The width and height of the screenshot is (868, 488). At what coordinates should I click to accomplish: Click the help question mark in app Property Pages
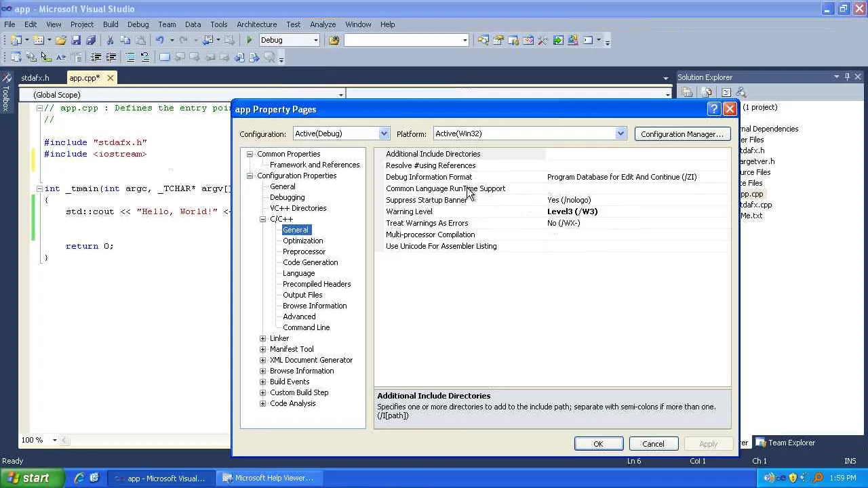pos(713,109)
